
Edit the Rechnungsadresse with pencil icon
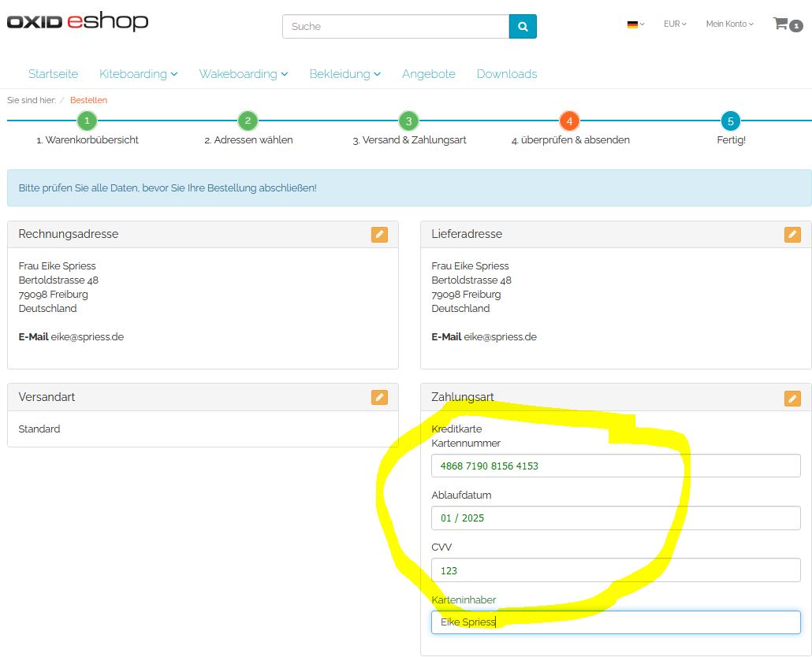point(379,234)
